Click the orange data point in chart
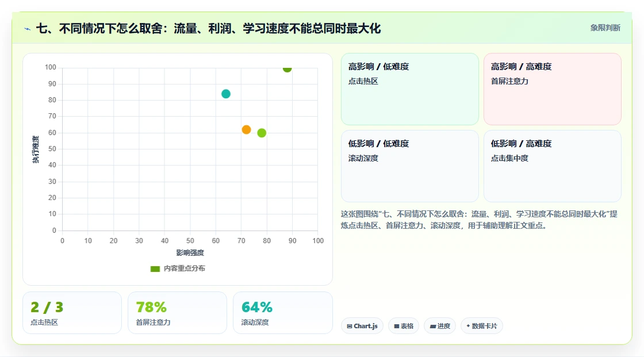Screen dimensions: 644x357 [x=246, y=130]
